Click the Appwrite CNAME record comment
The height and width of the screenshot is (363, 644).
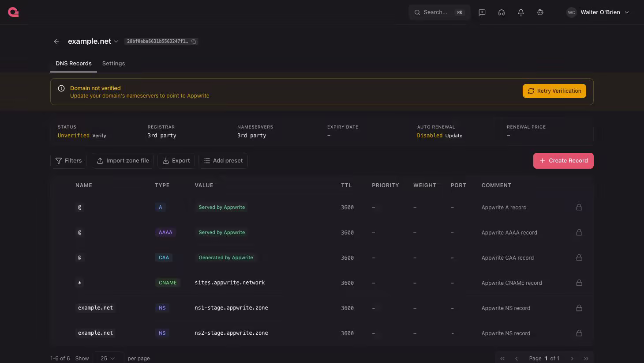(512, 283)
